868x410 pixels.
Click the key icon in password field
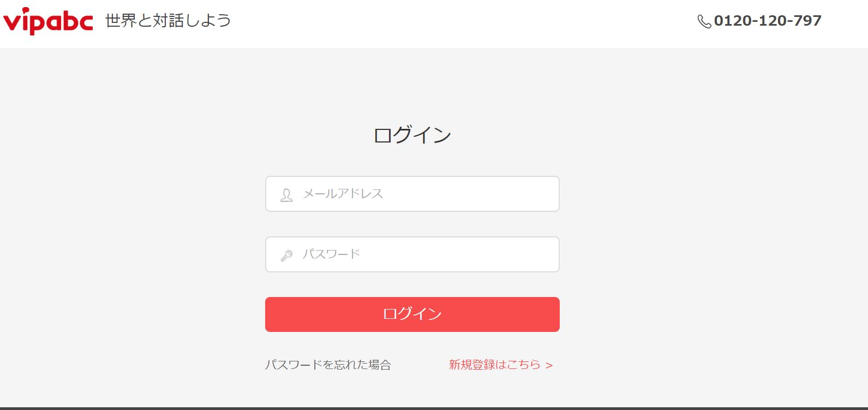point(286,255)
